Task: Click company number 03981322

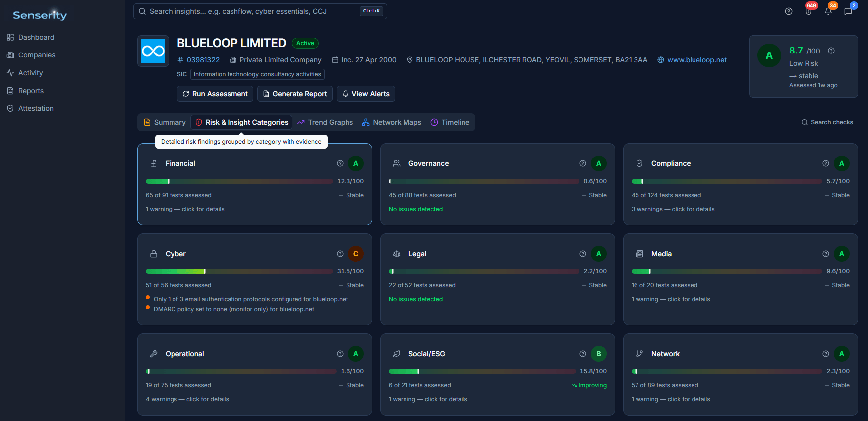Action: click(203, 60)
